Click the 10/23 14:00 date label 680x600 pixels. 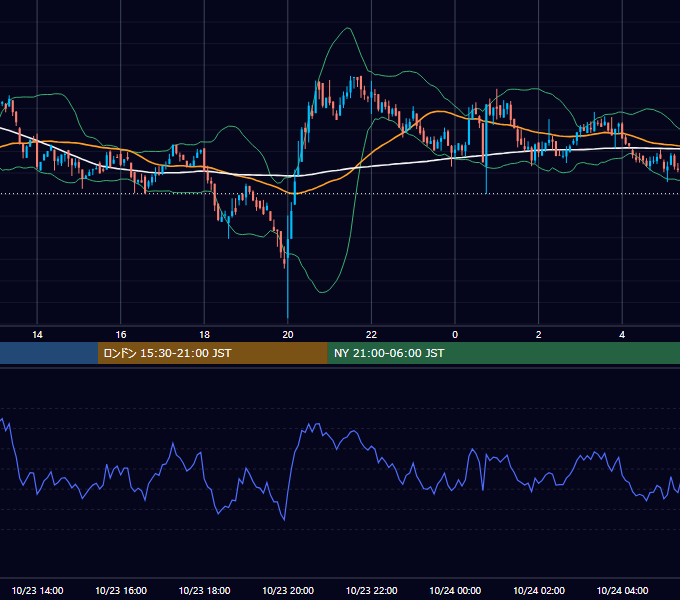37,590
